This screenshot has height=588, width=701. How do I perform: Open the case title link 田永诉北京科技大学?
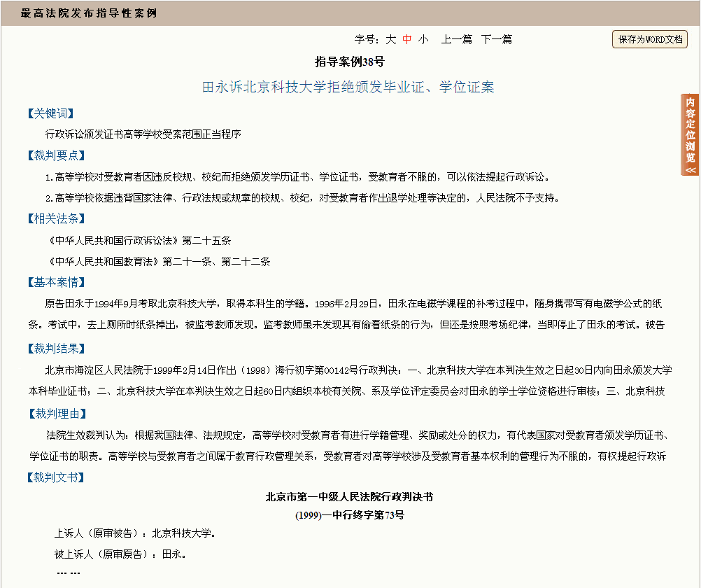tap(348, 87)
